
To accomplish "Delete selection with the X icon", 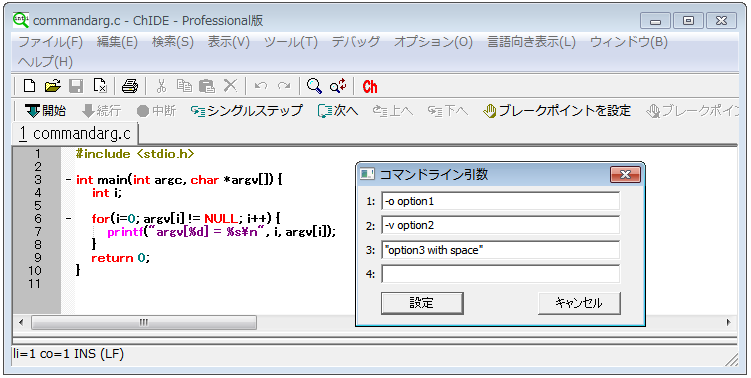I will (x=230, y=86).
